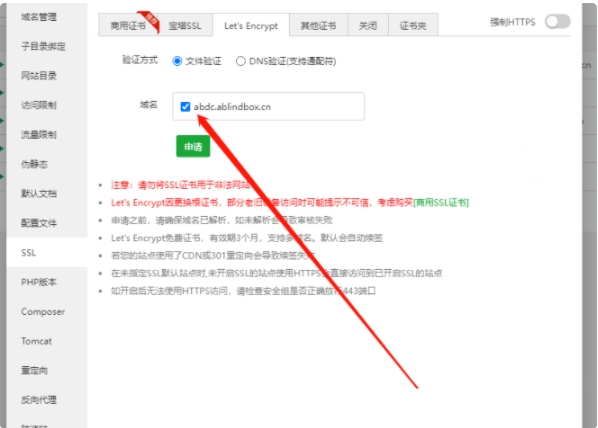Switch to 宝塔SSL tab
This screenshot has height=428, width=598.
(x=185, y=26)
